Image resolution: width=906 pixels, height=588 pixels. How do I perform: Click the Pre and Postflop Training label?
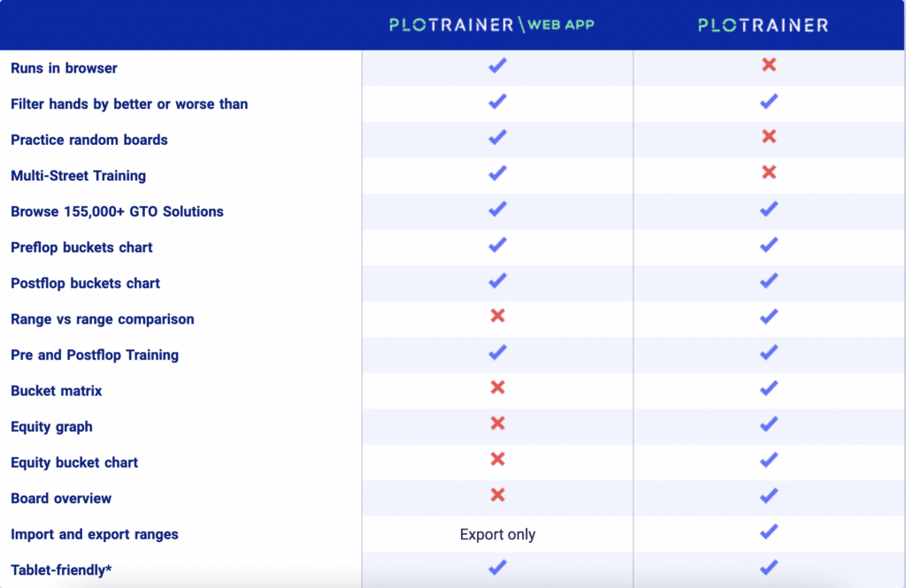[x=95, y=355]
